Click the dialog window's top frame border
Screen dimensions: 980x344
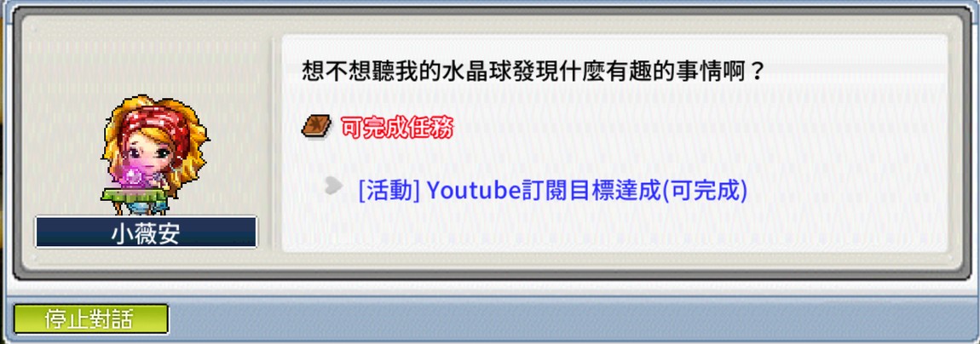(490, 11)
